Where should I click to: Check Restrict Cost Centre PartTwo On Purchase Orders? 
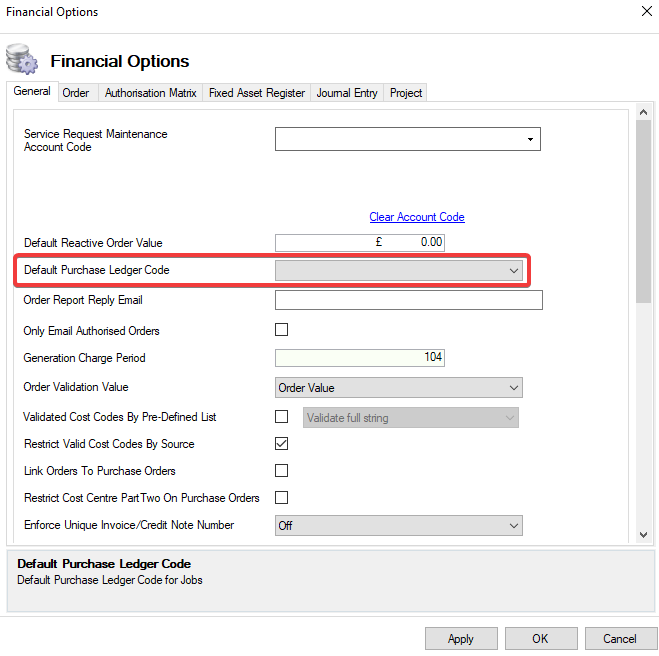[x=281, y=497]
